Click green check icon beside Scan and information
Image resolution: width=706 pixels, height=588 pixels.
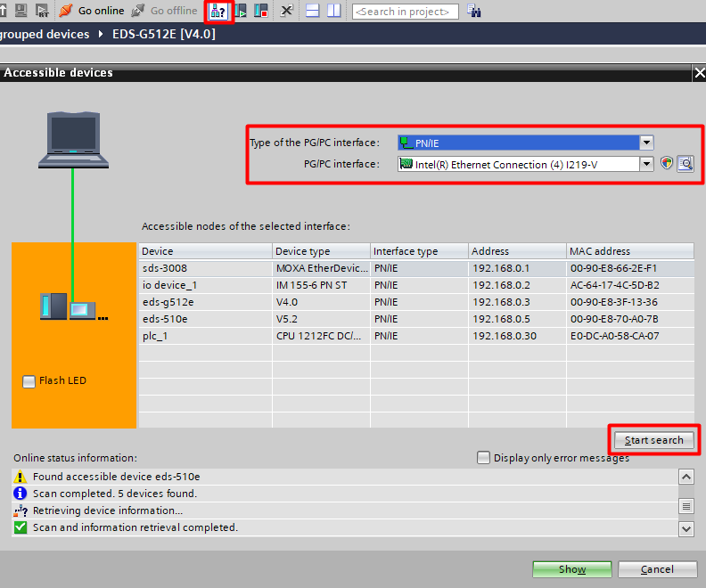(21, 527)
